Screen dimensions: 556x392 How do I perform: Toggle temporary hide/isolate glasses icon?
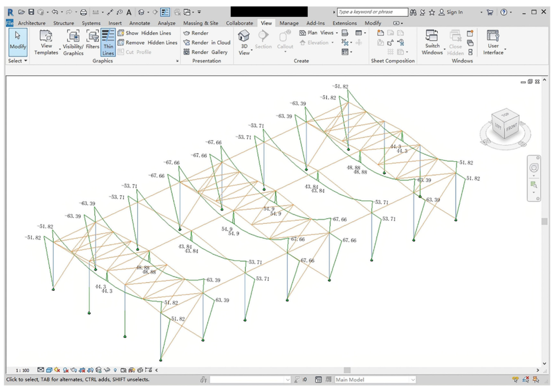tap(107, 370)
